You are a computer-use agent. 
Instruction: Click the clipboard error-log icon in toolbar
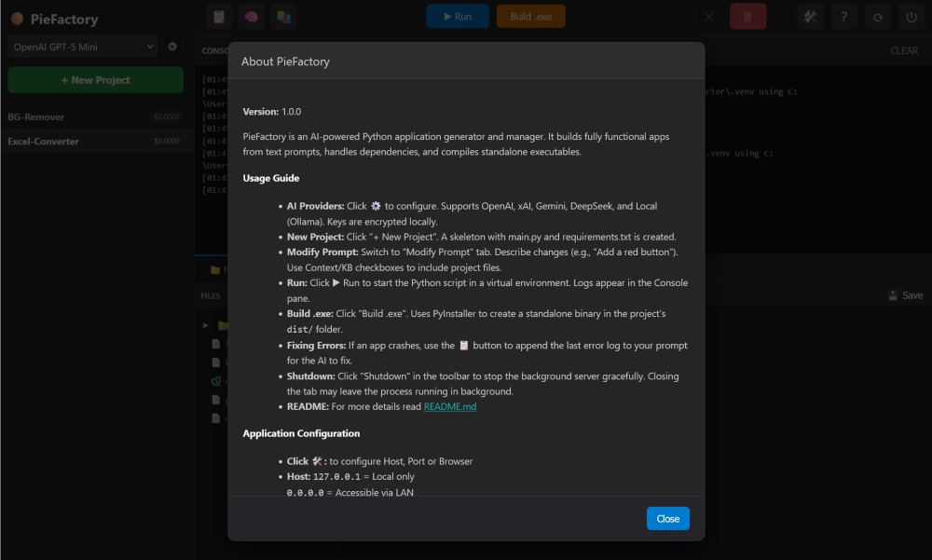click(x=219, y=17)
